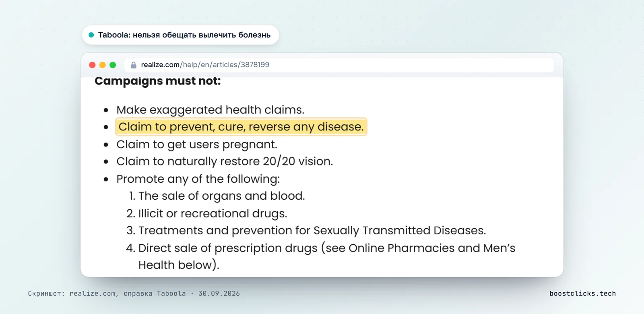Click the teal dot in Taboola caption
Image resolution: width=644 pixels, height=314 pixels.
click(91, 35)
